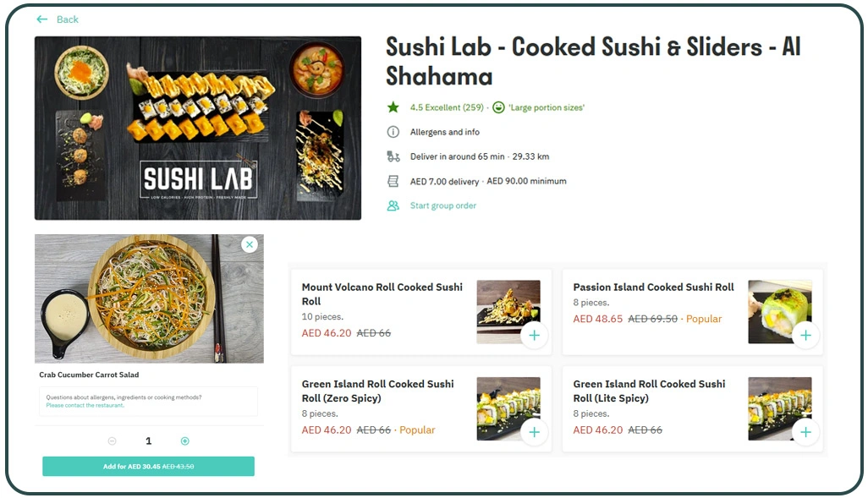Open Start group order link
868x498 pixels.
pyautogui.click(x=443, y=205)
